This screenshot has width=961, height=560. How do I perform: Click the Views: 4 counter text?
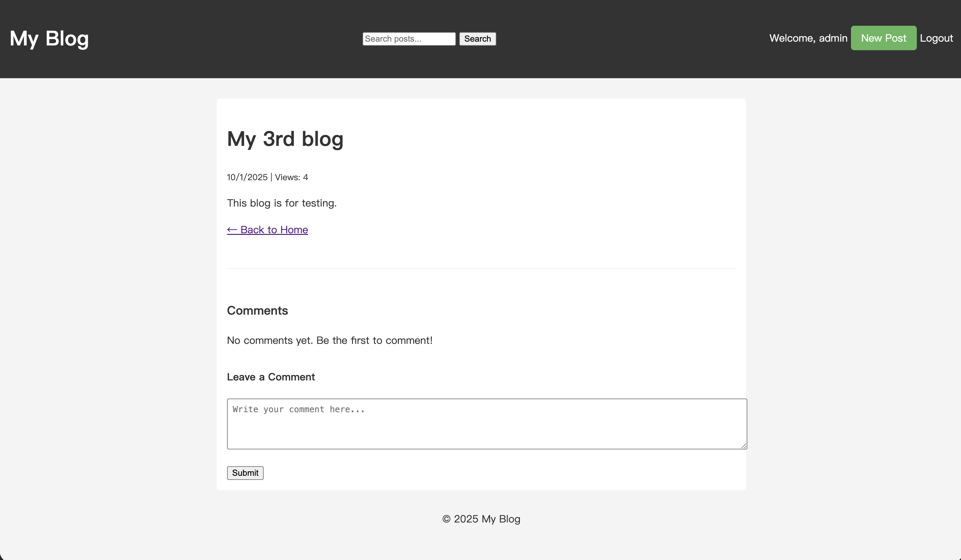point(291,177)
